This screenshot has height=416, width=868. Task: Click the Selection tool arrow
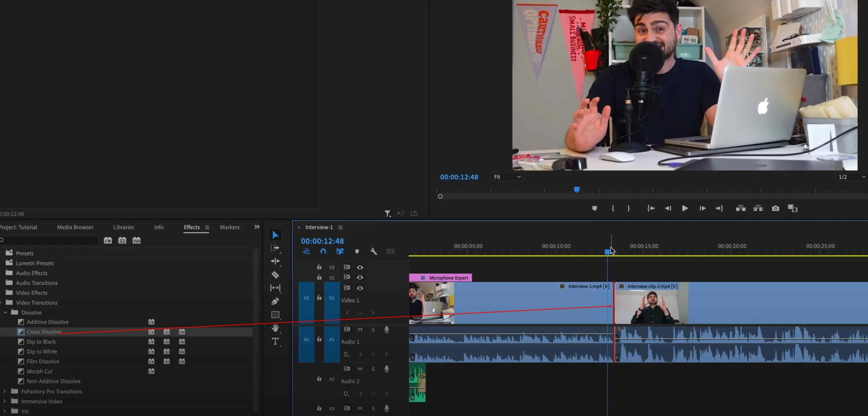click(275, 235)
